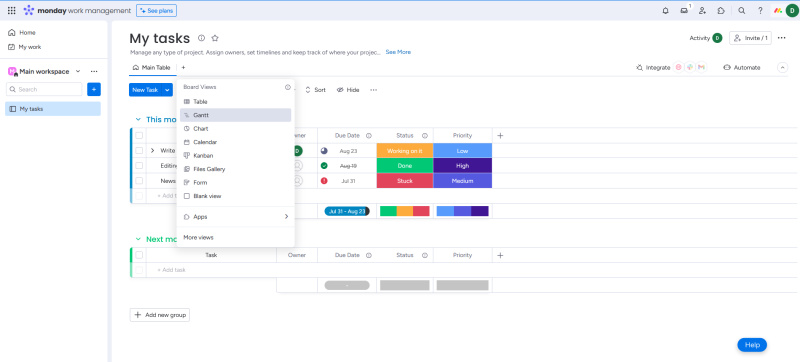Viewport: 800px width, 362px height.
Task: Choose Kanban in the Board Views list
Action: point(236,156)
